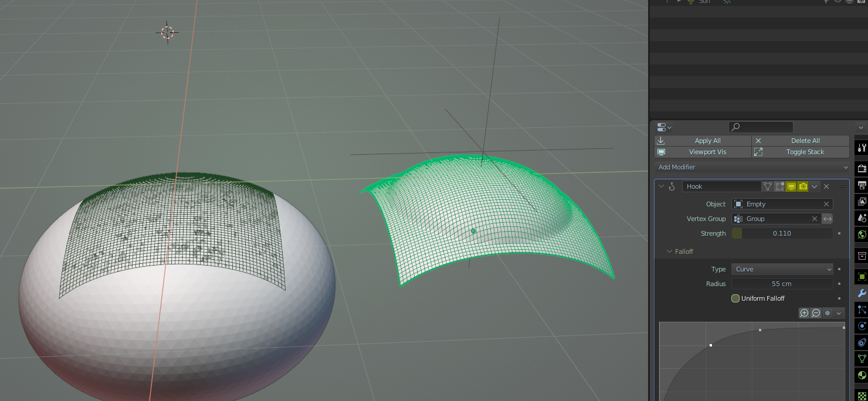Open the Object properties tab icon
Image resolution: width=868 pixels, height=401 pixels.
pos(862,277)
